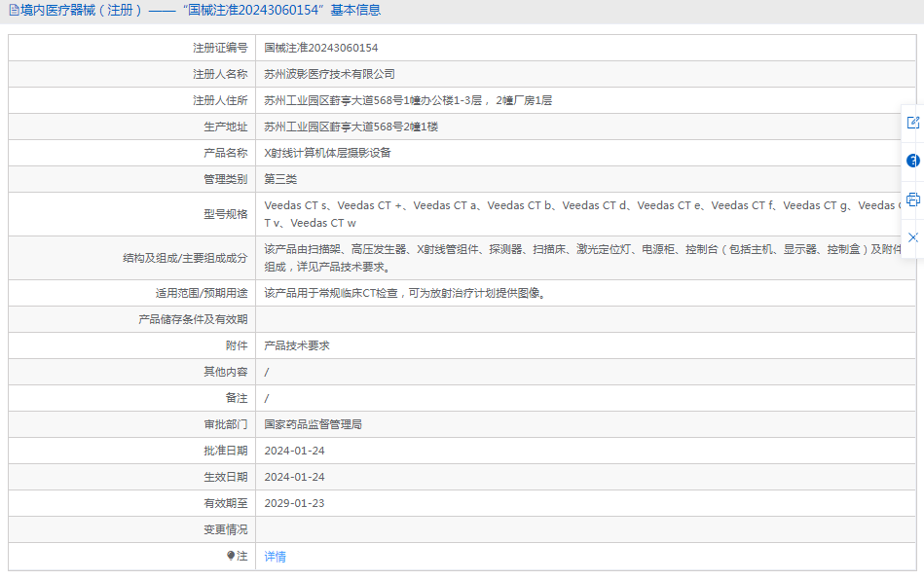Viewport: 924px width, 580px height.
Task: Click the 第三类 management category value
Action: (x=280, y=179)
